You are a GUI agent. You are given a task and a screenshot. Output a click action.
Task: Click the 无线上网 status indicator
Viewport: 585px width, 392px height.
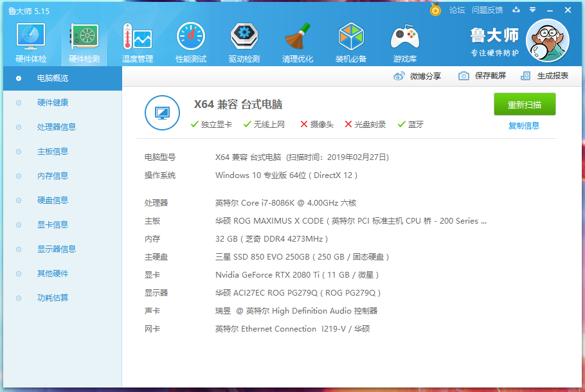264,125
